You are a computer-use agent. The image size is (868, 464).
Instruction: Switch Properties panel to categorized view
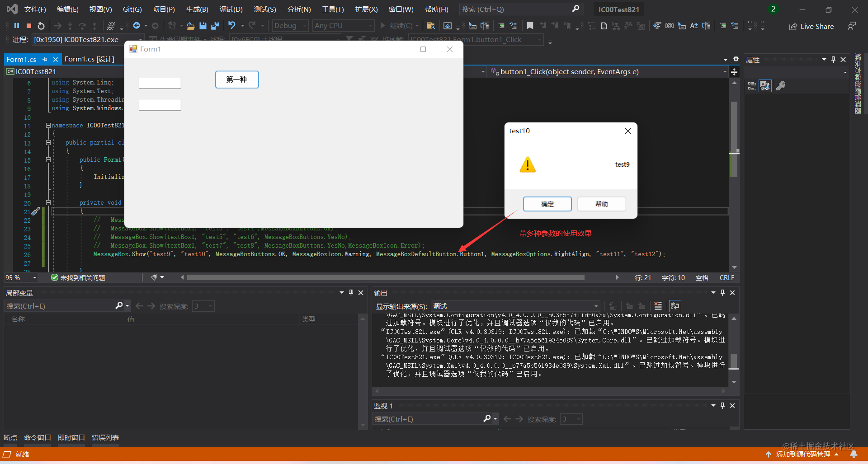[x=752, y=86]
